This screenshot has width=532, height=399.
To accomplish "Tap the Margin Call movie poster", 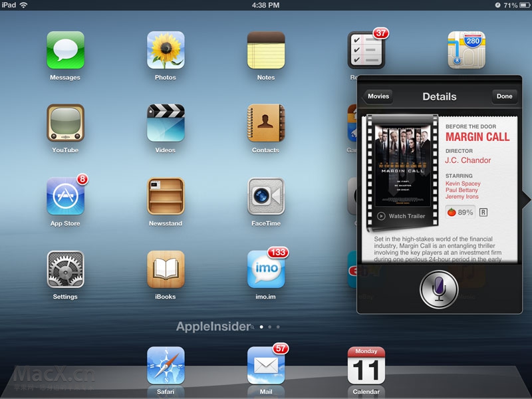I will point(402,166).
